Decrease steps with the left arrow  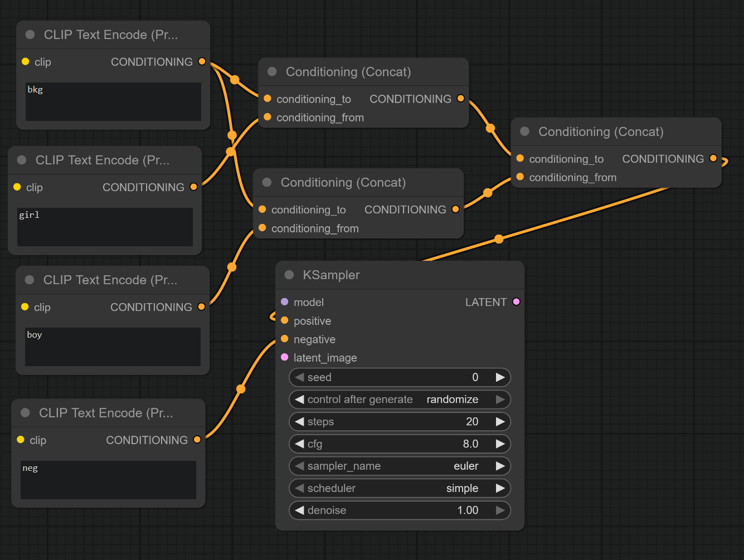[x=300, y=422]
